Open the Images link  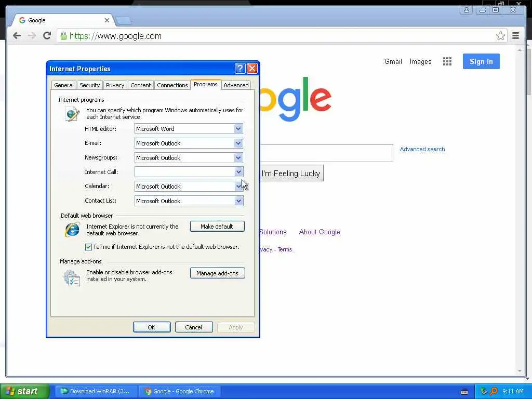[x=420, y=61]
